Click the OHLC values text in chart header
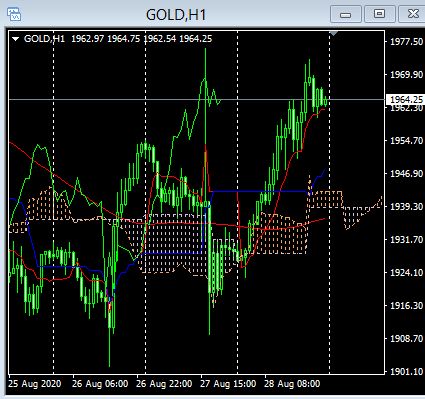Image resolution: width=425 pixels, height=399 pixels. [142, 39]
